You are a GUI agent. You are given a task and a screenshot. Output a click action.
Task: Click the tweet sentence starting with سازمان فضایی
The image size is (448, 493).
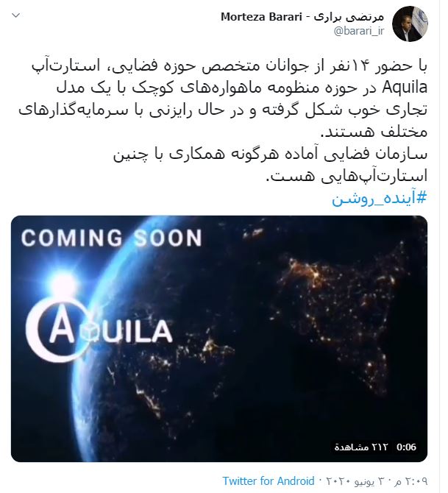[x=271, y=165]
